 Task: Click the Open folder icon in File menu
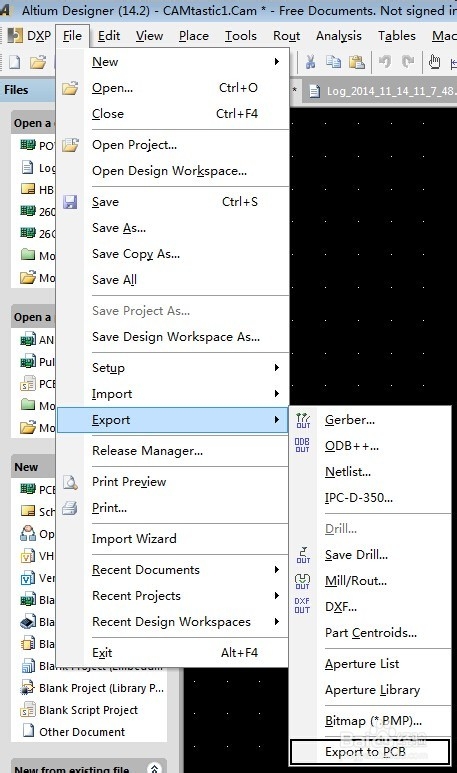coord(70,88)
